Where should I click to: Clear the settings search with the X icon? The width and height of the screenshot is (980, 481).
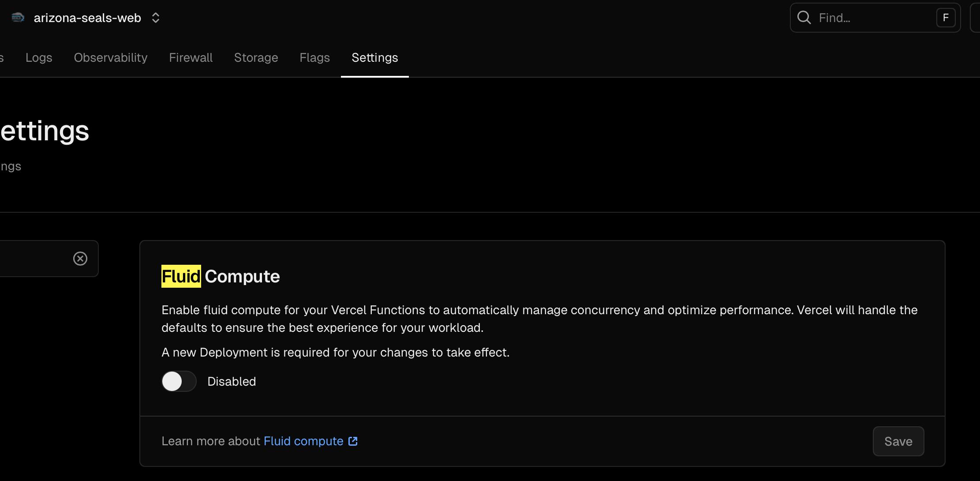pos(80,259)
